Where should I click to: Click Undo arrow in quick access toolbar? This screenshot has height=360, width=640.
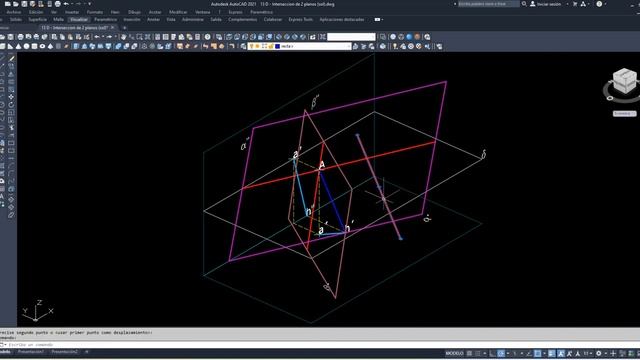click(66, 4)
